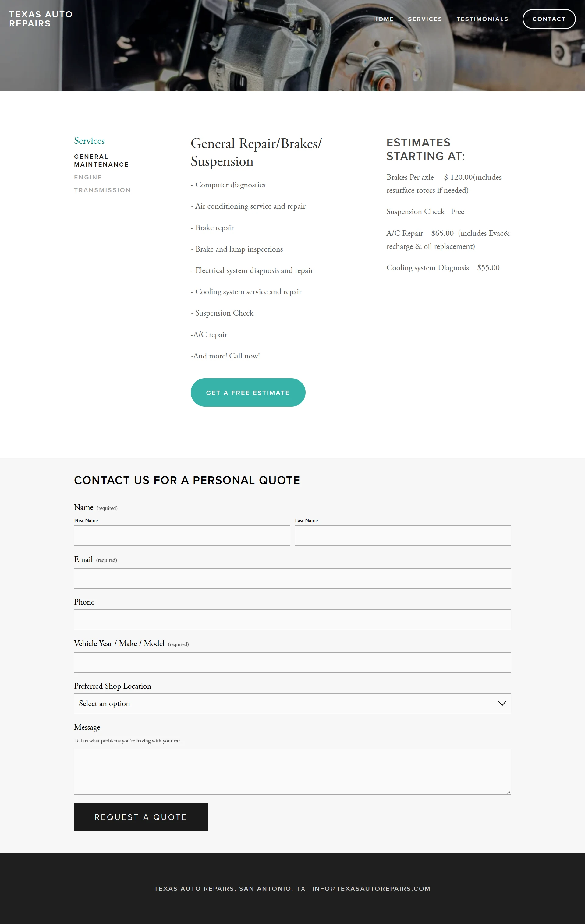
Task: Switch to the Engine services section
Action: pyautogui.click(x=88, y=177)
